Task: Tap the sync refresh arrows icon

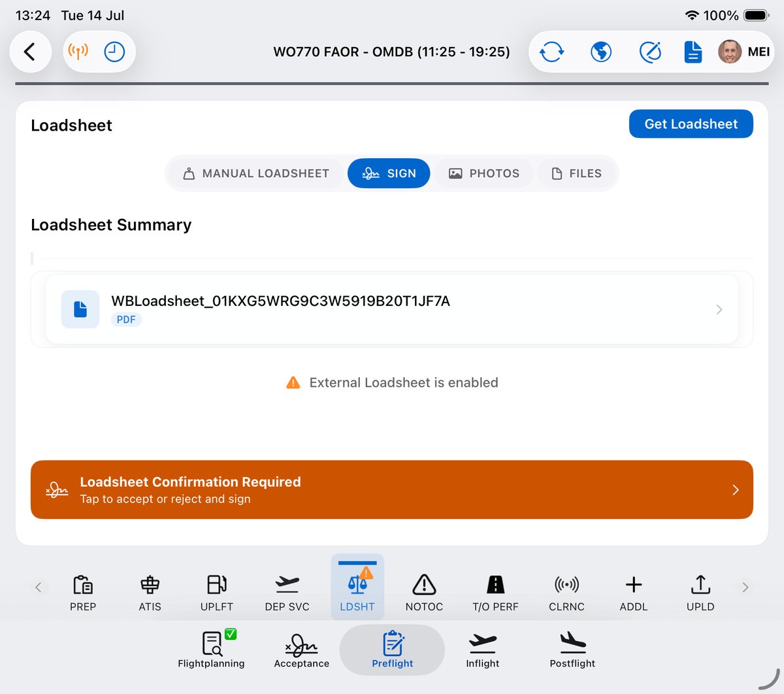Action: (551, 52)
